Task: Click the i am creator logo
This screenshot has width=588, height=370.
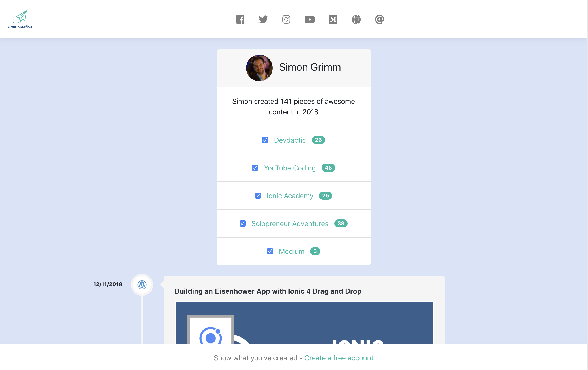Action: (21, 20)
